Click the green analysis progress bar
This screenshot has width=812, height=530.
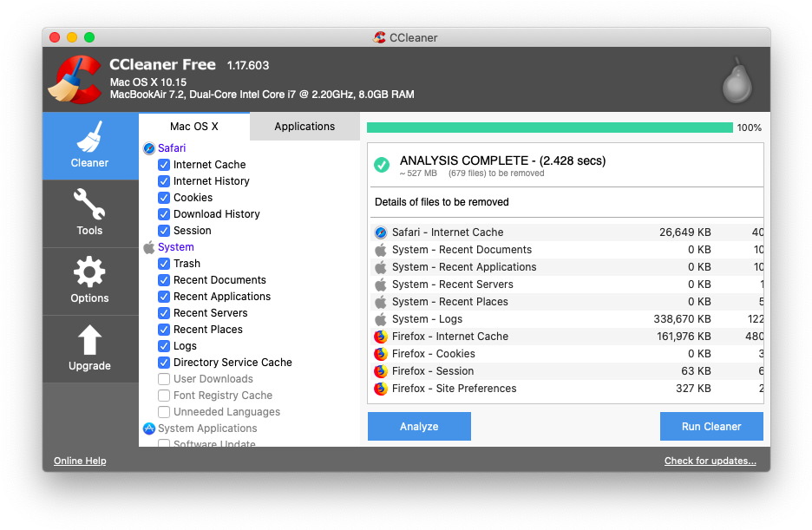point(550,128)
